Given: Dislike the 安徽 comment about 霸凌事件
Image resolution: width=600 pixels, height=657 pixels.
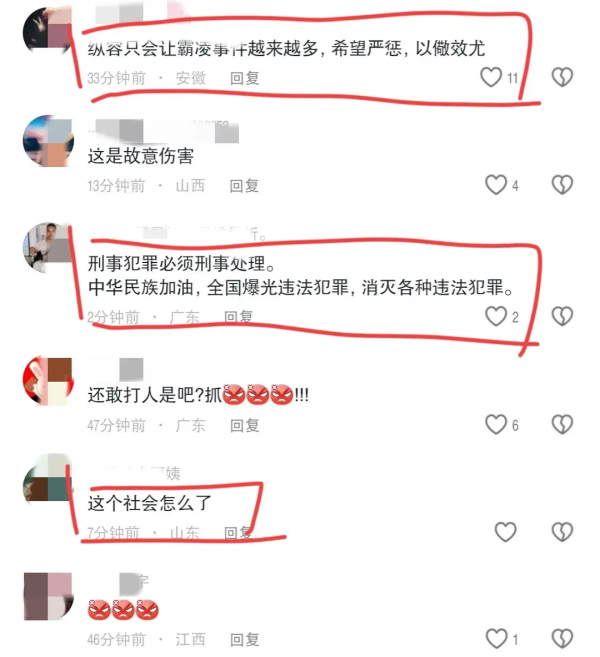Looking at the screenshot, I should pyautogui.click(x=562, y=78).
